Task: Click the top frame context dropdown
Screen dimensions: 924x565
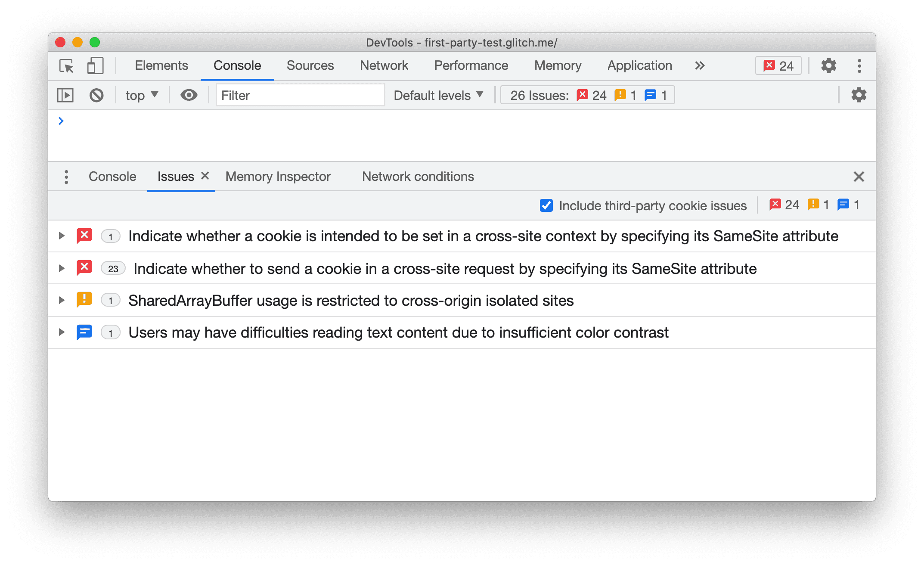Action: (x=140, y=94)
